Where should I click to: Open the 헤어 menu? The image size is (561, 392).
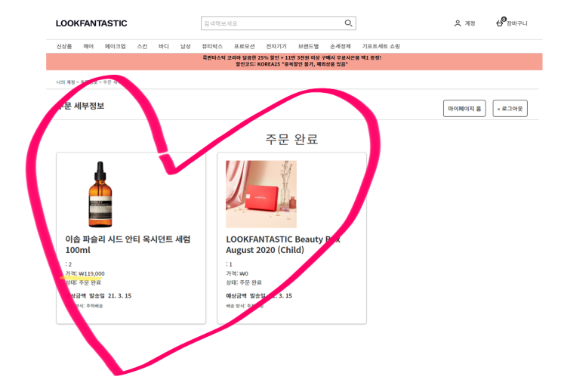pos(88,46)
